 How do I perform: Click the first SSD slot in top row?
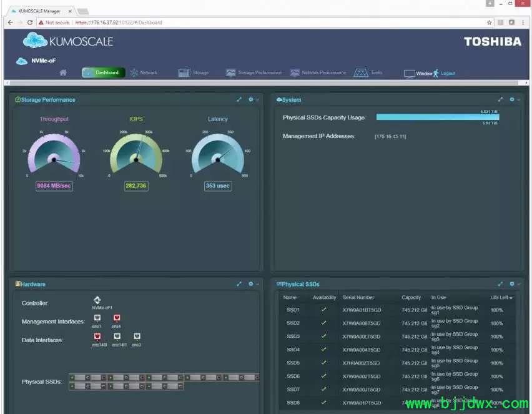pos(87,377)
